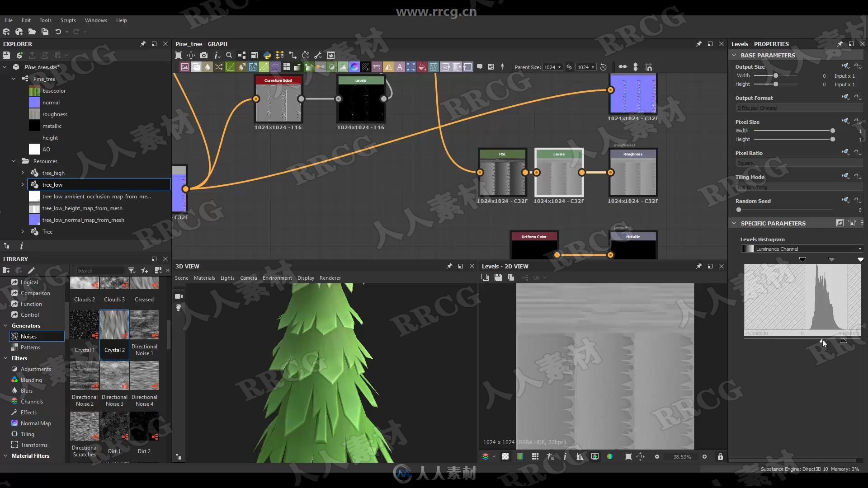Image resolution: width=868 pixels, height=488 pixels.
Task: Open the Scripts menu
Action: [x=68, y=20]
